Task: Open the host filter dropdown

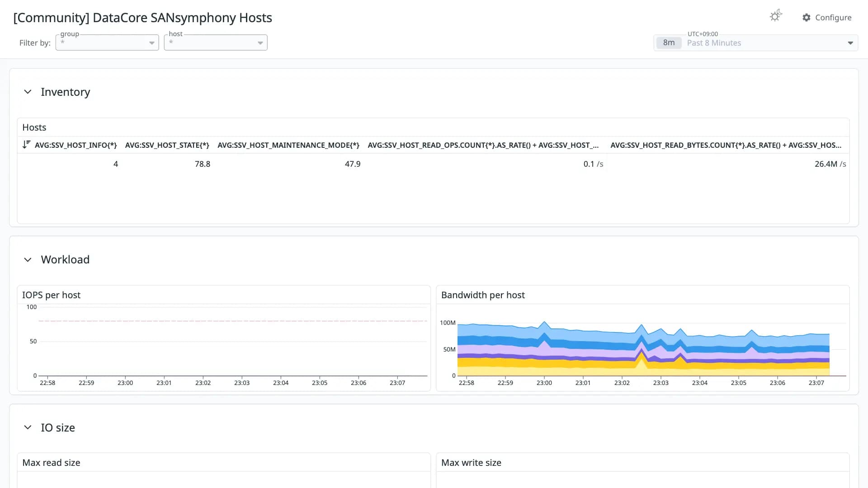Action: [216, 42]
